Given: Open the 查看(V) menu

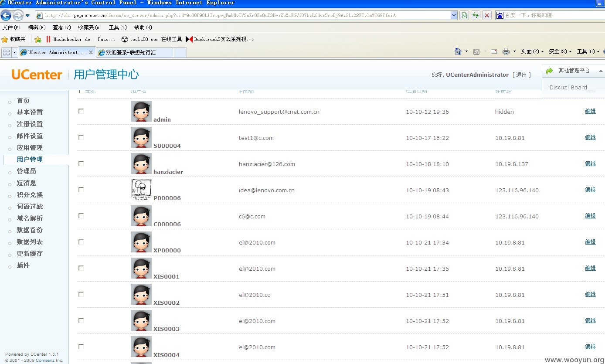Looking at the screenshot, I should coord(62,27).
